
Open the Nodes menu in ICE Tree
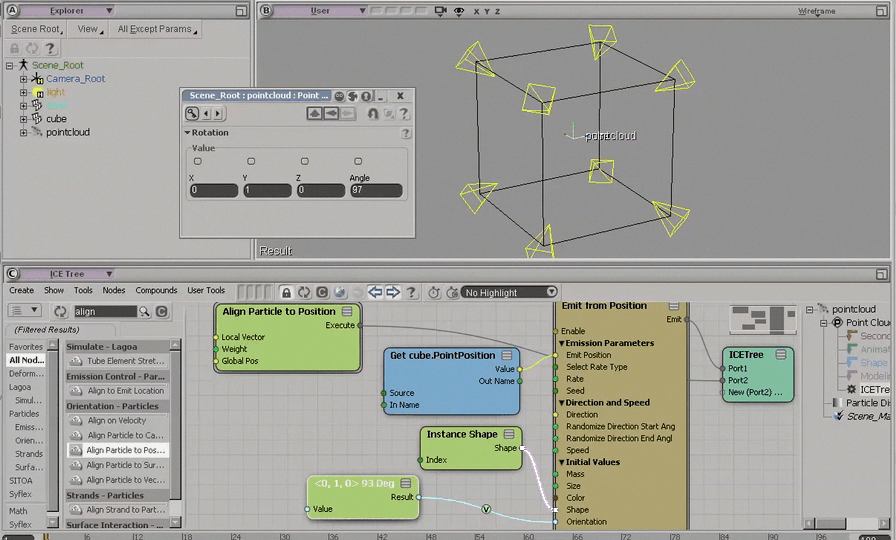tap(114, 290)
